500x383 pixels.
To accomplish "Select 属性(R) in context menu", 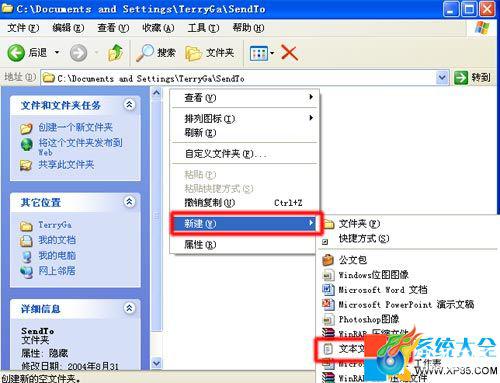I will point(244,245).
